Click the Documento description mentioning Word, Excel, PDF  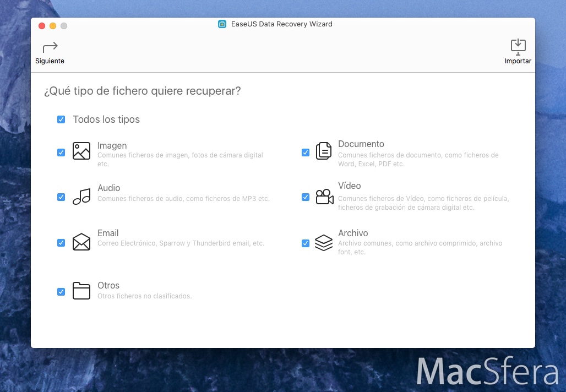(x=418, y=160)
